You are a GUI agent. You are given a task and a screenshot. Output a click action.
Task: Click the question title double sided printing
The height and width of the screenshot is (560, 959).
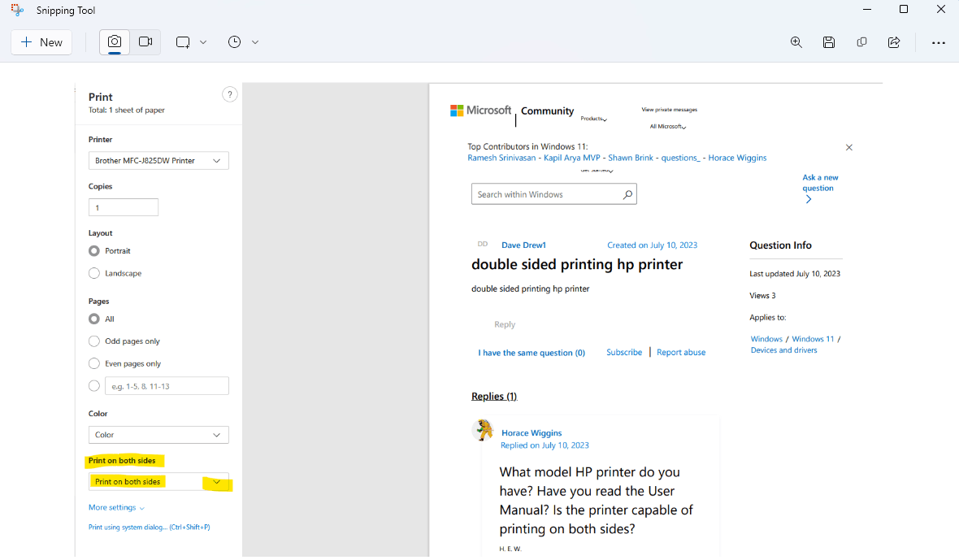pos(577,265)
